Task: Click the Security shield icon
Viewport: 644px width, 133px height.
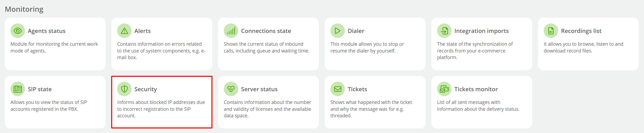Action: coord(124,89)
